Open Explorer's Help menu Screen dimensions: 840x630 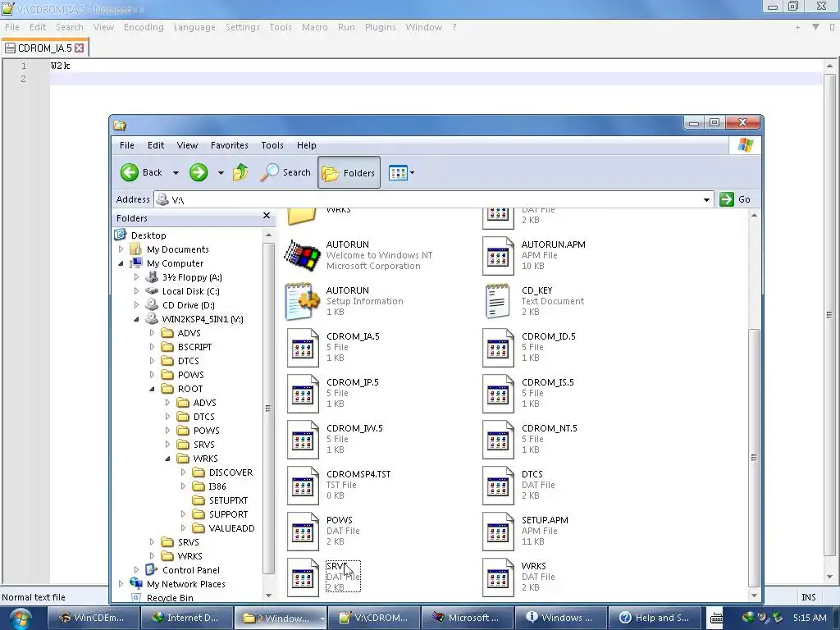pos(307,145)
